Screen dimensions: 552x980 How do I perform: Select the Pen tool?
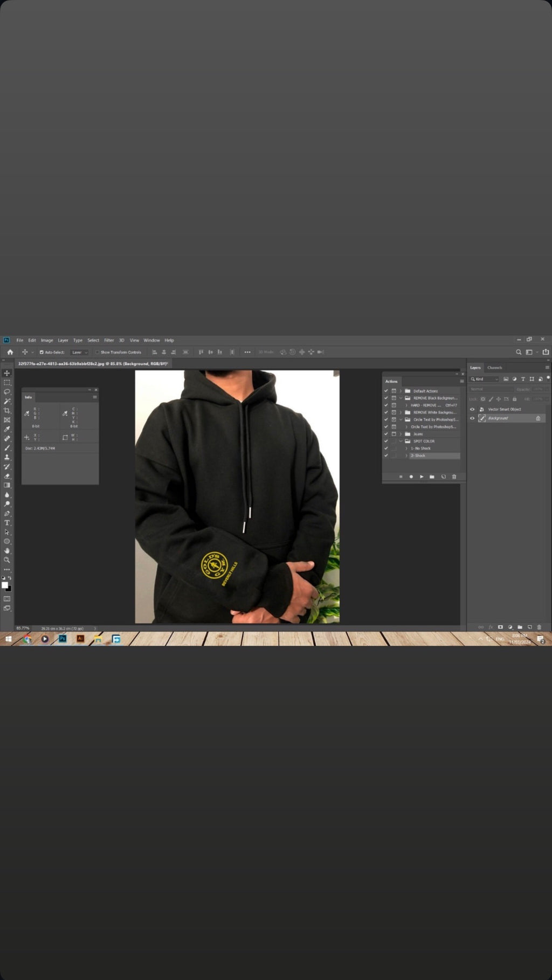click(7, 513)
